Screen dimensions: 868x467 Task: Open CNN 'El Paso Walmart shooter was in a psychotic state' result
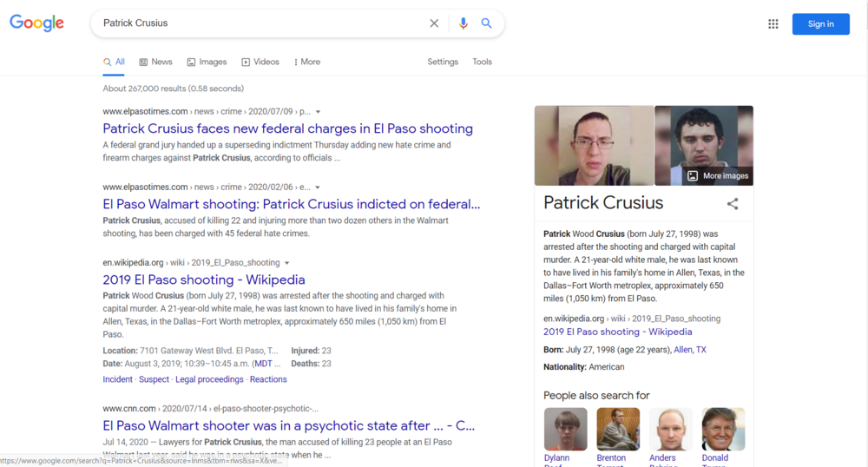288,425
